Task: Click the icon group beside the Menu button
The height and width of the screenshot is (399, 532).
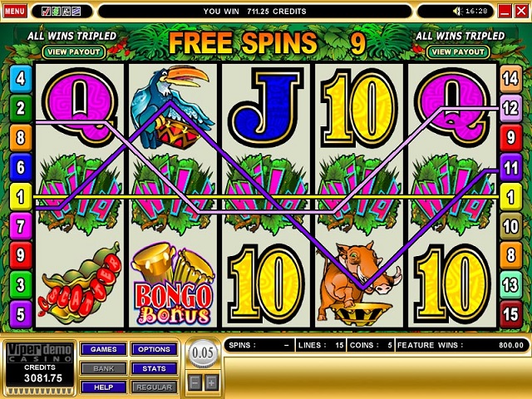Action: point(61,12)
